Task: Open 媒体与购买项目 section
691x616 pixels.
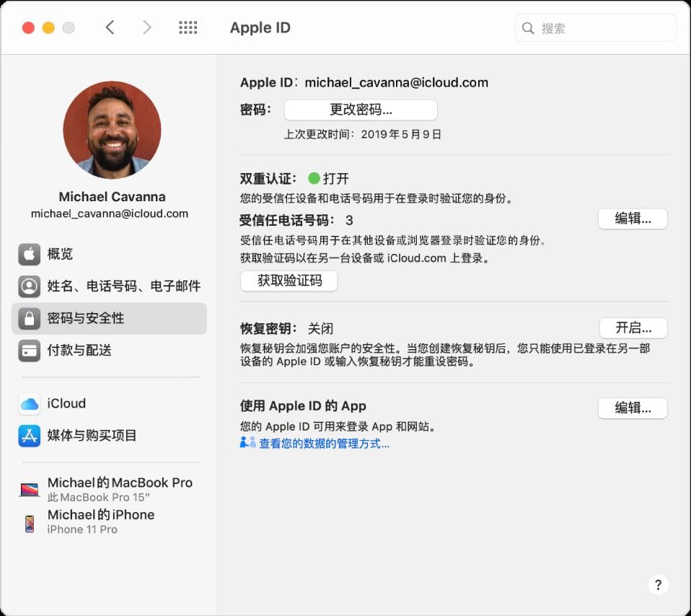Action: coord(109,436)
